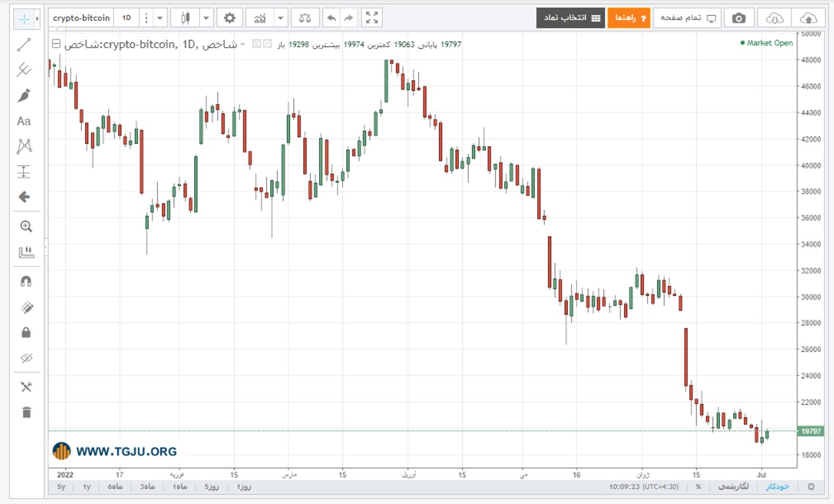Select the crosshair cursor tool
The image size is (834, 504).
(24, 18)
